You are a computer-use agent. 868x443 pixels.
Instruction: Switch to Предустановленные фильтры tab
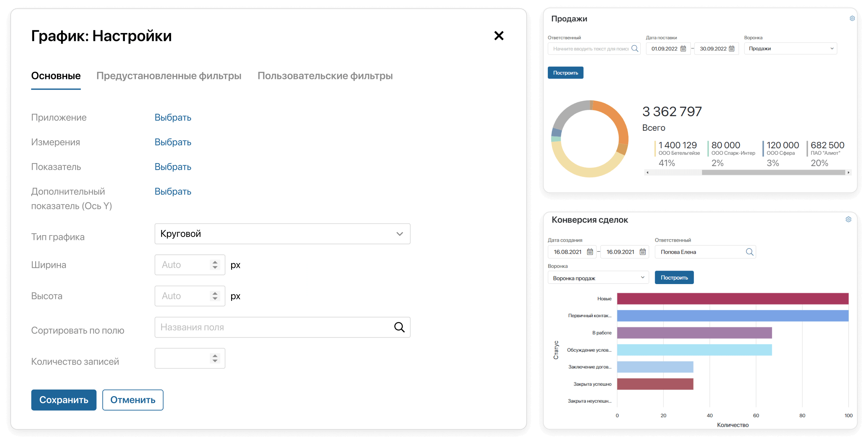(x=169, y=76)
